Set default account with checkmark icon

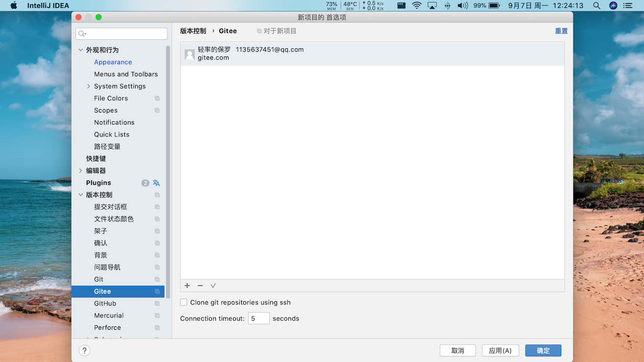point(213,286)
